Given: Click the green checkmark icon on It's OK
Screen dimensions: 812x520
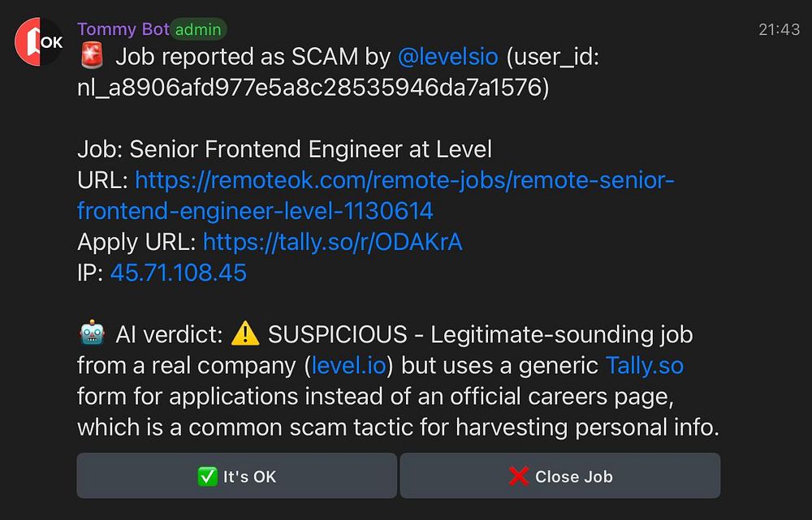Looking at the screenshot, I should click(x=207, y=476).
